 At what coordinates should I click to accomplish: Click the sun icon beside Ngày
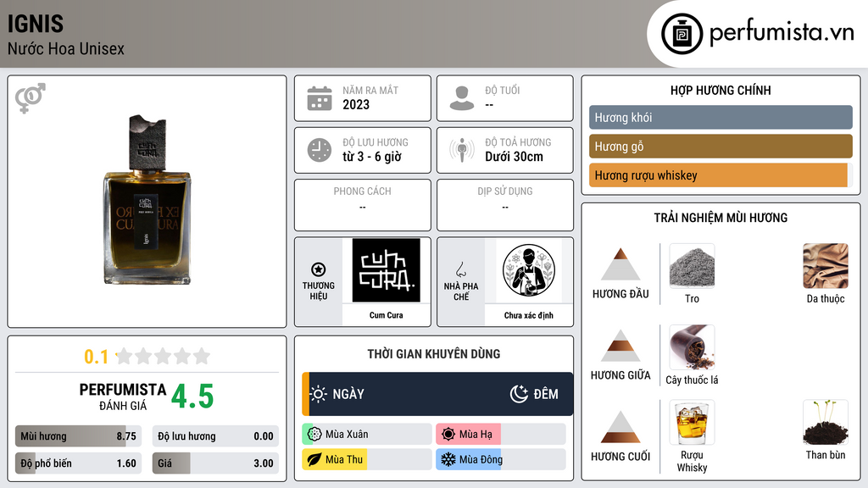(319, 394)
